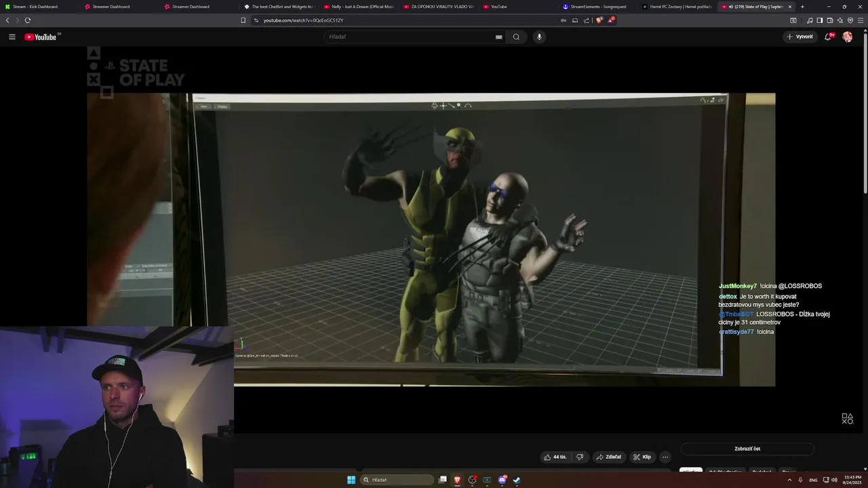Click the Brave browser taskbar icon

click(x=458, y=480)
